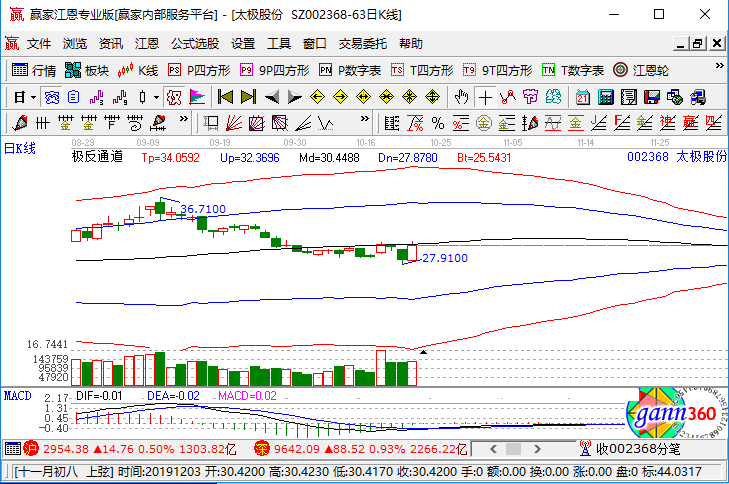Open the 交易委托 menu
Image resolution: width=729 pixels, height=484 pixels.
(363, 44)
